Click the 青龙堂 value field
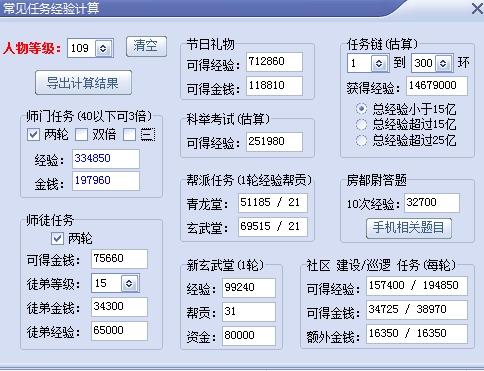484x371 pixels. coord(273,203)
